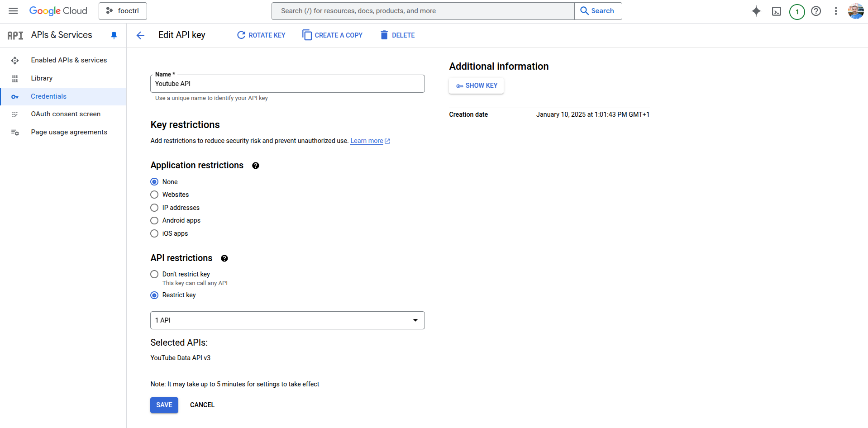The width and height of the screenshot is (868, 428).
Task: Open Gemini assistant from the top bar
Action: (x=756, y=11)
